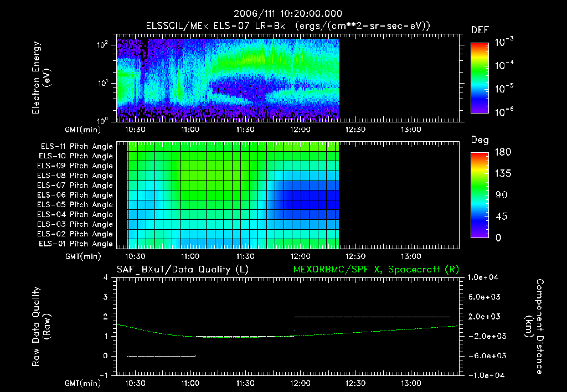The height and width of the screenshot is (392, 567).
Task: Select the DEF colorbar heading
Action: [480, 30]
